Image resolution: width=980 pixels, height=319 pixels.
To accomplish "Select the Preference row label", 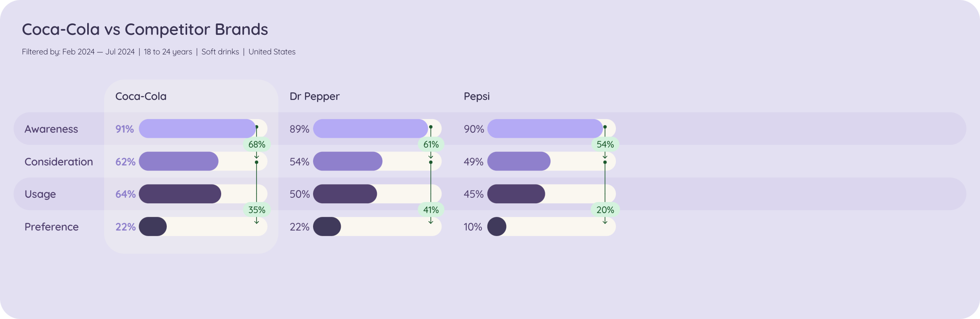I will coord(51,227).
